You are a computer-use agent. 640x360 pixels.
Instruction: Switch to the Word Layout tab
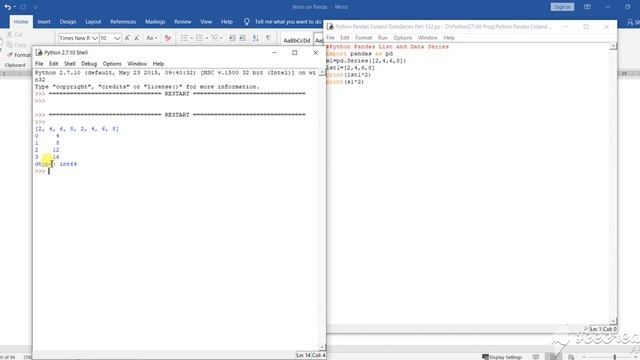93,22
